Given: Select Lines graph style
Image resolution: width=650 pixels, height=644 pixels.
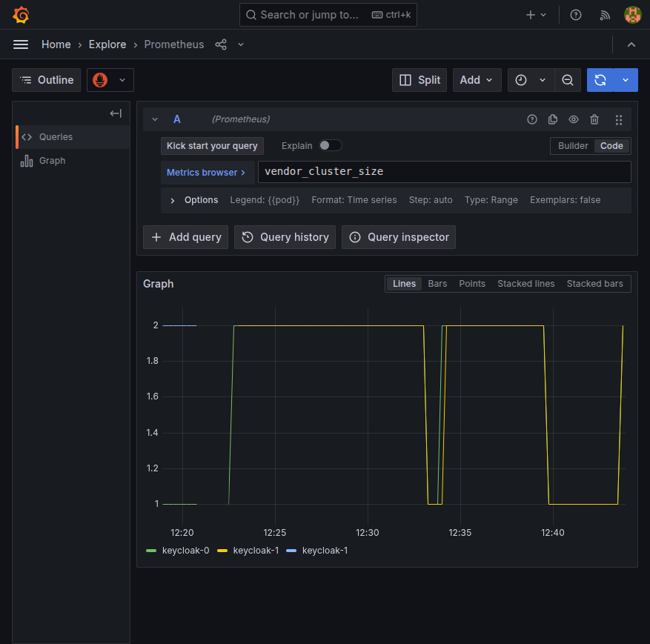Looking at the screenshot, I should tap(404, 284).
